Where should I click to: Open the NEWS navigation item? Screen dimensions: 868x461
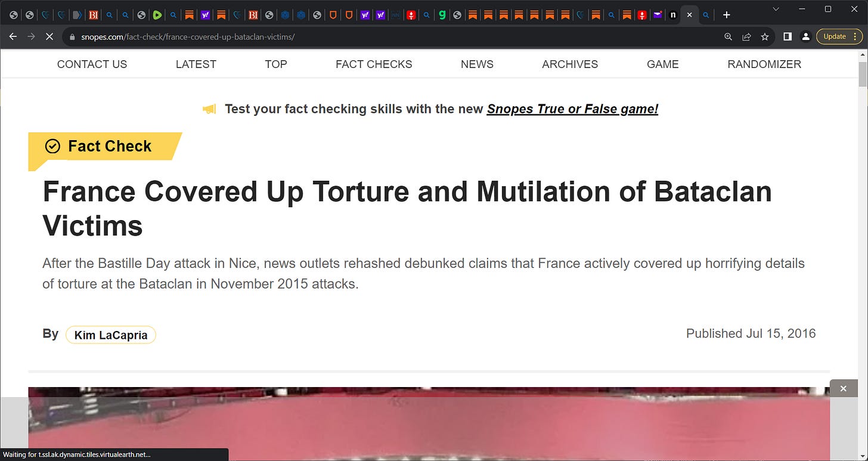pyautogui.click(x=477, y=64)
